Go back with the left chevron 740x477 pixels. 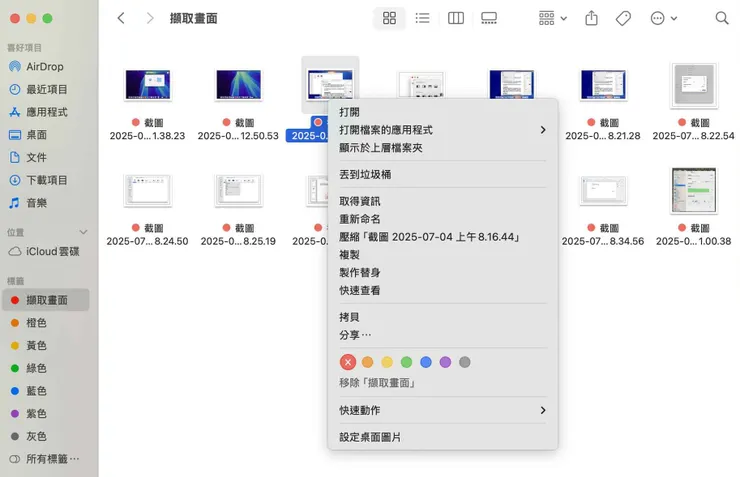pos(121,18)
